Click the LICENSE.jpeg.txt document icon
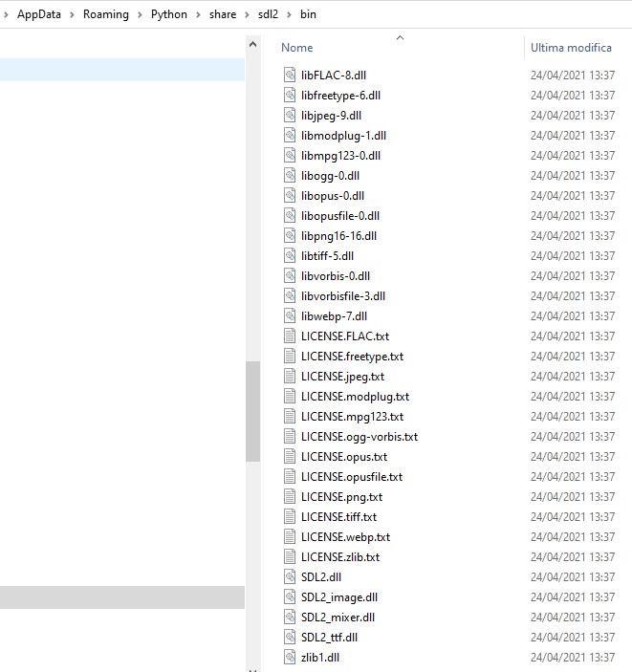The image size is (632, 672). 290,377
